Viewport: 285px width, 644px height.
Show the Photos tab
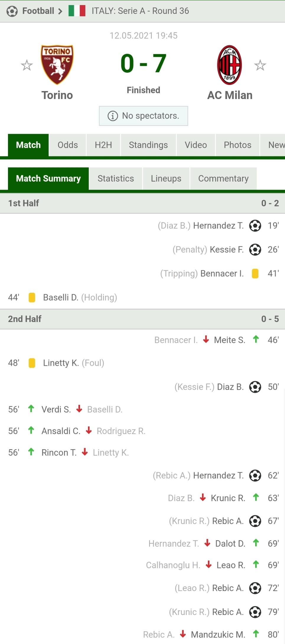point(237,145)
